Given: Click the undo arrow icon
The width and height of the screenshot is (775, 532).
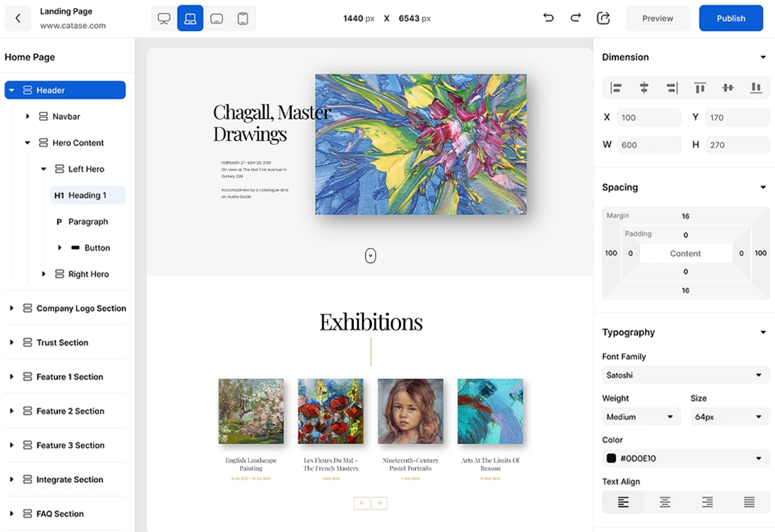Looking at the screenshot, I should [549, 18].
